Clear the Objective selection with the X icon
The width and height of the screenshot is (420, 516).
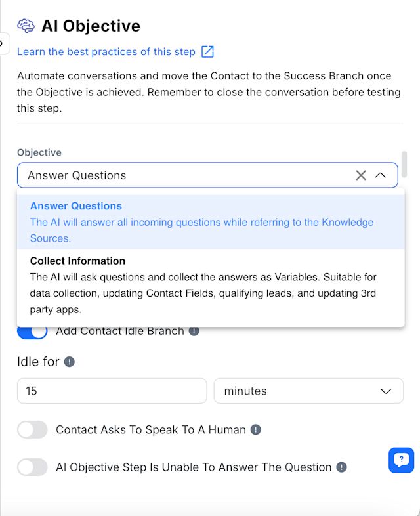tap(361, 175)
